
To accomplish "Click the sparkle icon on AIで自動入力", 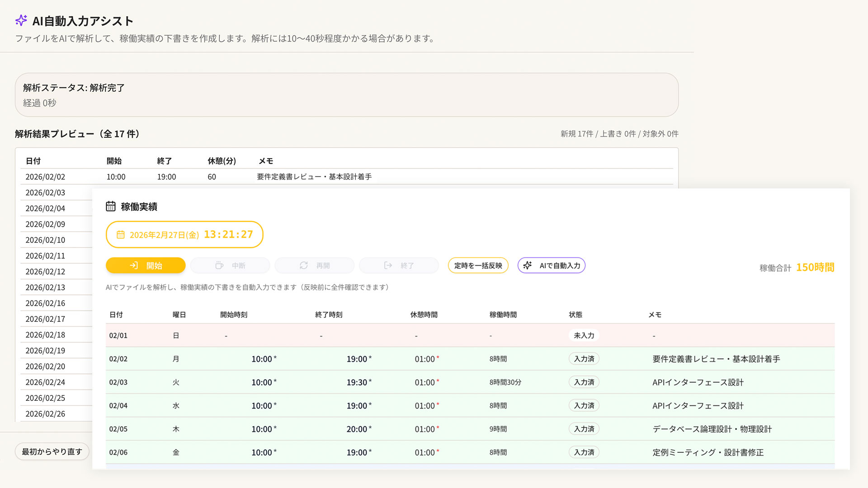I will pyautogui.click(x=527, y=266).
